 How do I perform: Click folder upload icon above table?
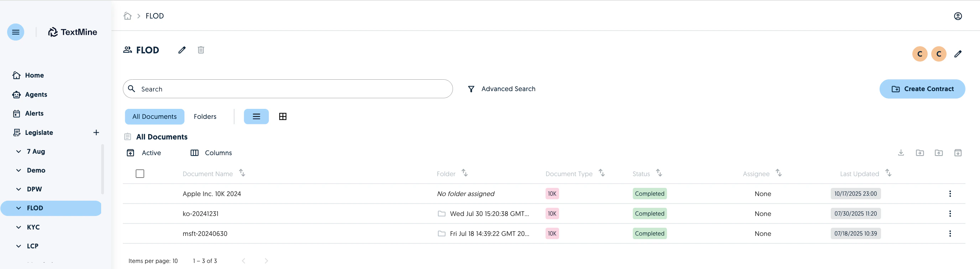(x=939, y=153)
